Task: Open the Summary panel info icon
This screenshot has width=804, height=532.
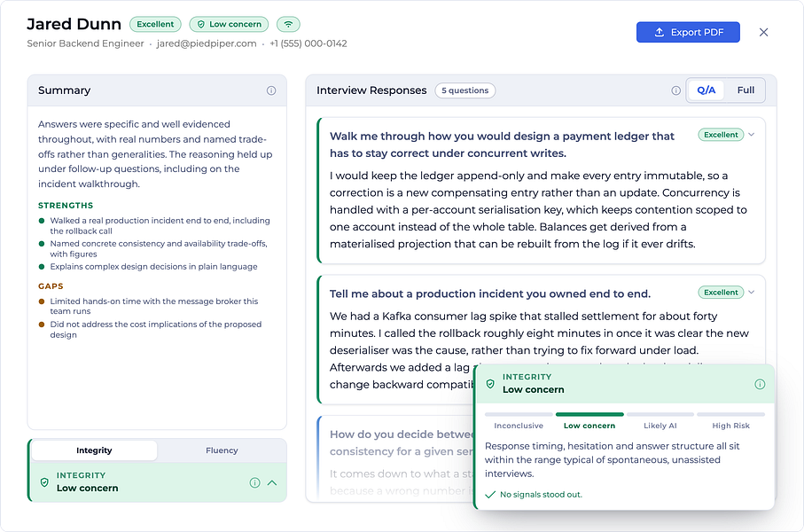Action: 271,90
